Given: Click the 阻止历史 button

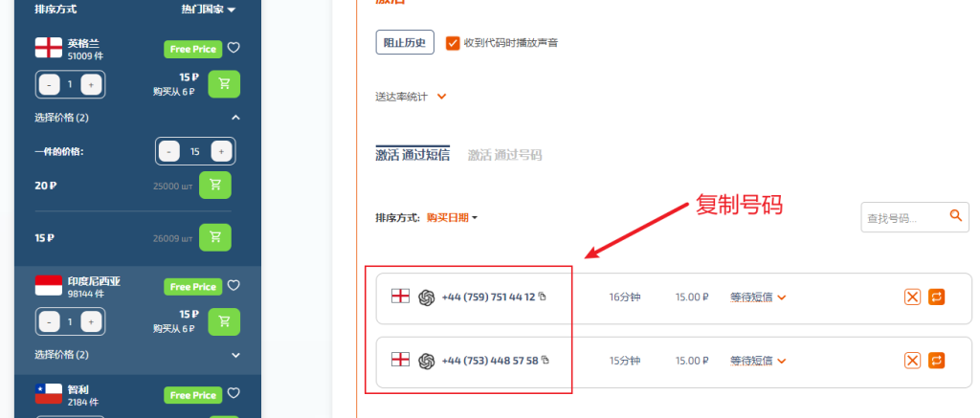Looking at the screenshot, I should (x=405, y=42).
